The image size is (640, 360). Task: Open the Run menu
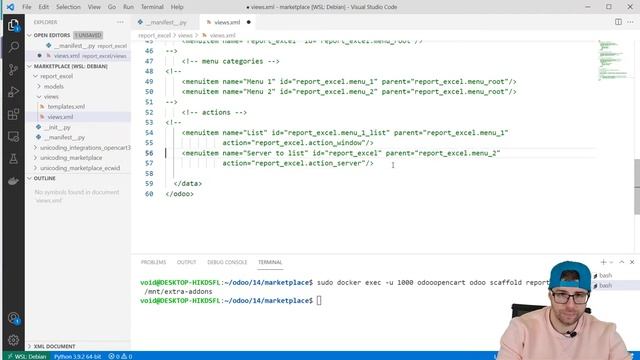point(128,7)
